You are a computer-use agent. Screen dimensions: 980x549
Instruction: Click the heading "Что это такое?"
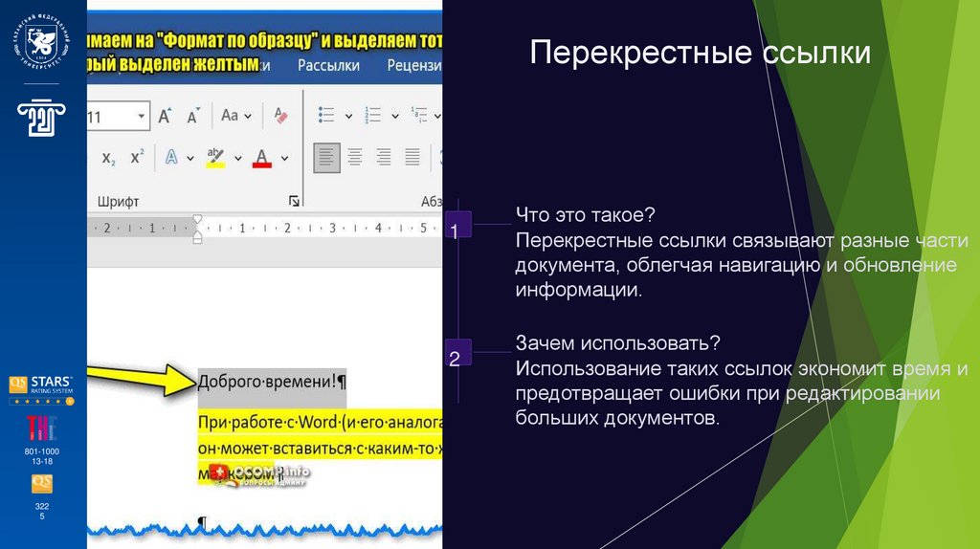(585, 215)
